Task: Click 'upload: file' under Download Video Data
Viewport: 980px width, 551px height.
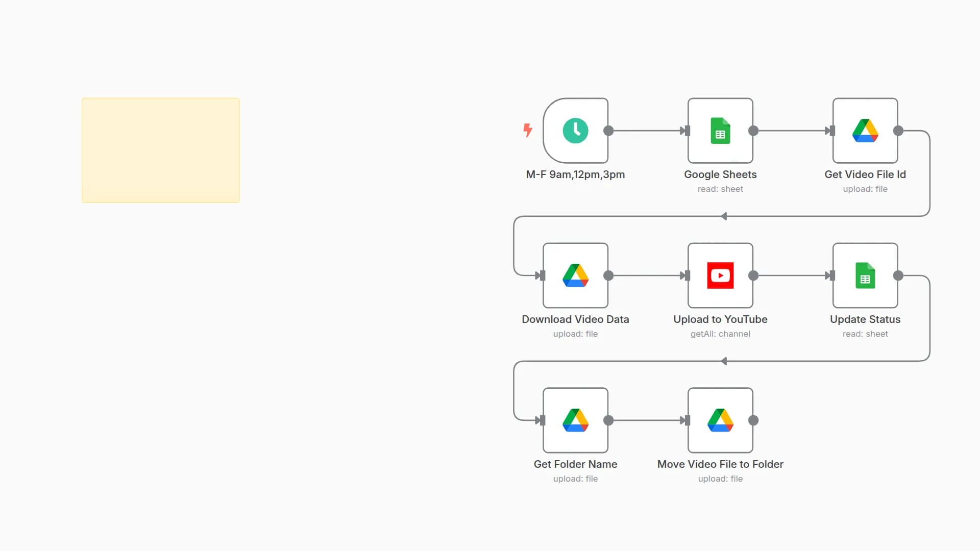Action: tap(575, 334)
